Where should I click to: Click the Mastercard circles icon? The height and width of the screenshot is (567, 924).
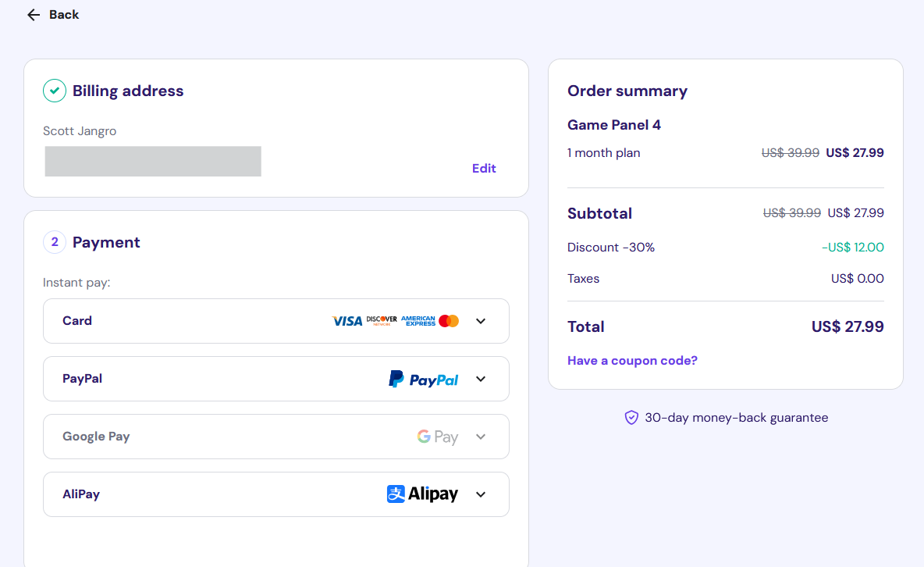point(449,320)
